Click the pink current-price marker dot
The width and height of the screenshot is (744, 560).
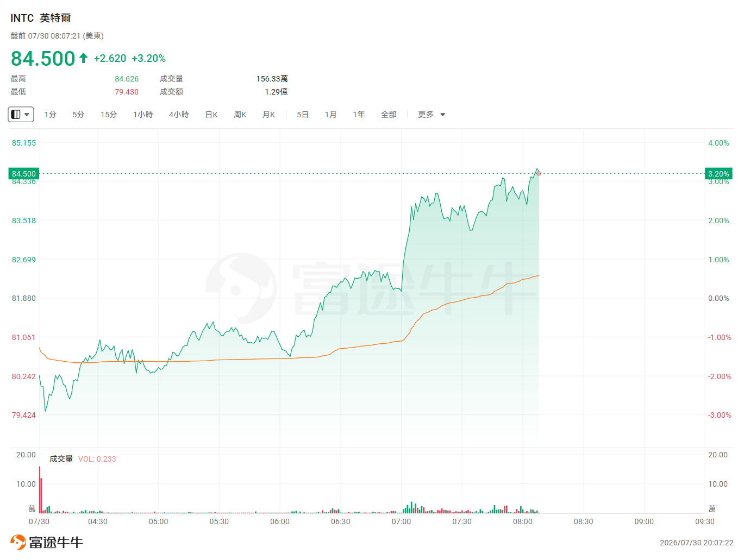point(539,173)
